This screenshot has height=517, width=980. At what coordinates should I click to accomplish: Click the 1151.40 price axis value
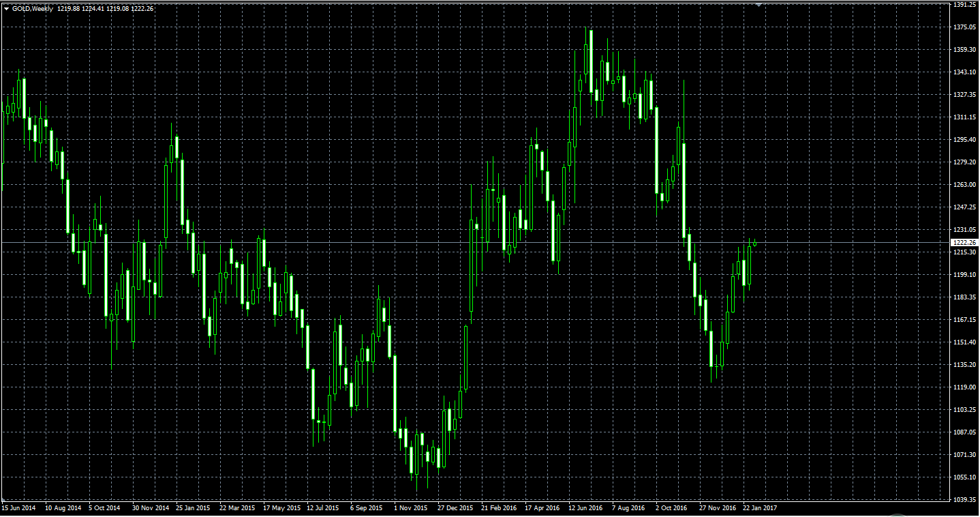tap(964, 342)
